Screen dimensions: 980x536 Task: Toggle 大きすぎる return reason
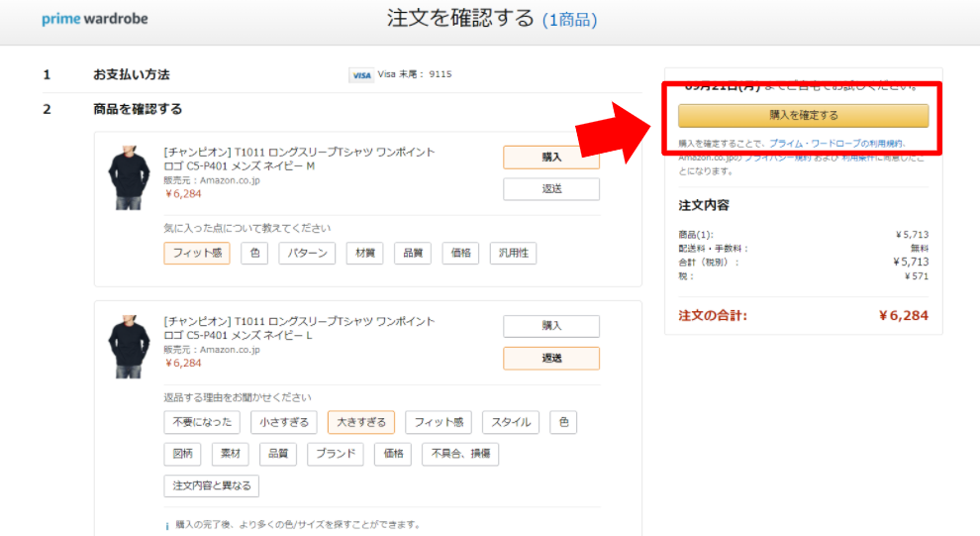click(x=361, y=422)
